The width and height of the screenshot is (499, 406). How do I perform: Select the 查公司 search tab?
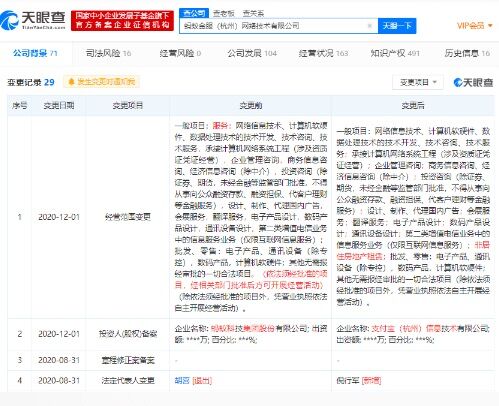click(x=194, y=13)
